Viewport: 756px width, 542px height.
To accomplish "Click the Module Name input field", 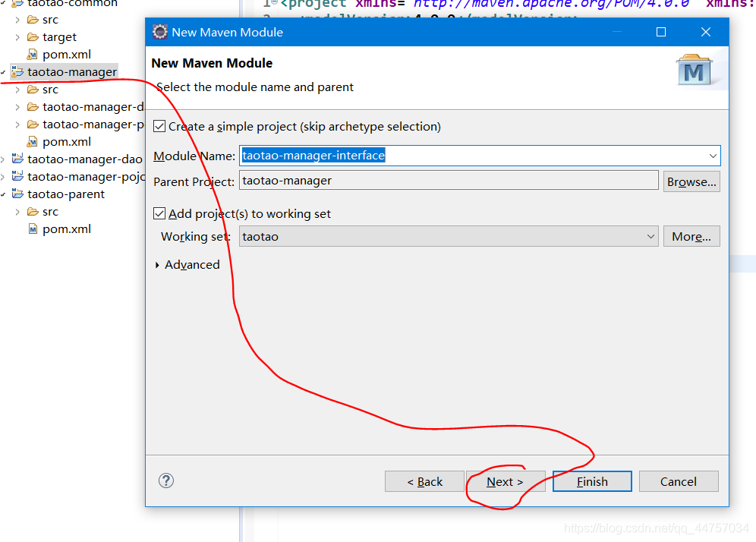I will (480, 156).
